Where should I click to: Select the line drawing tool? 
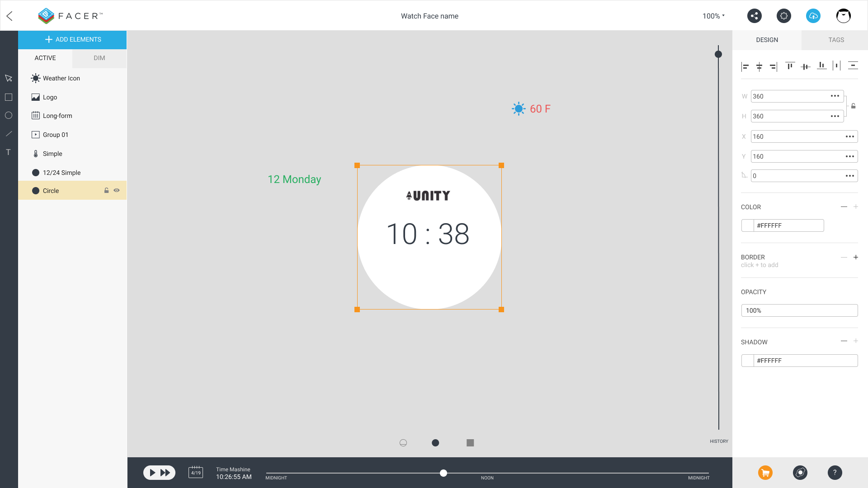click(x=9, y=134)
